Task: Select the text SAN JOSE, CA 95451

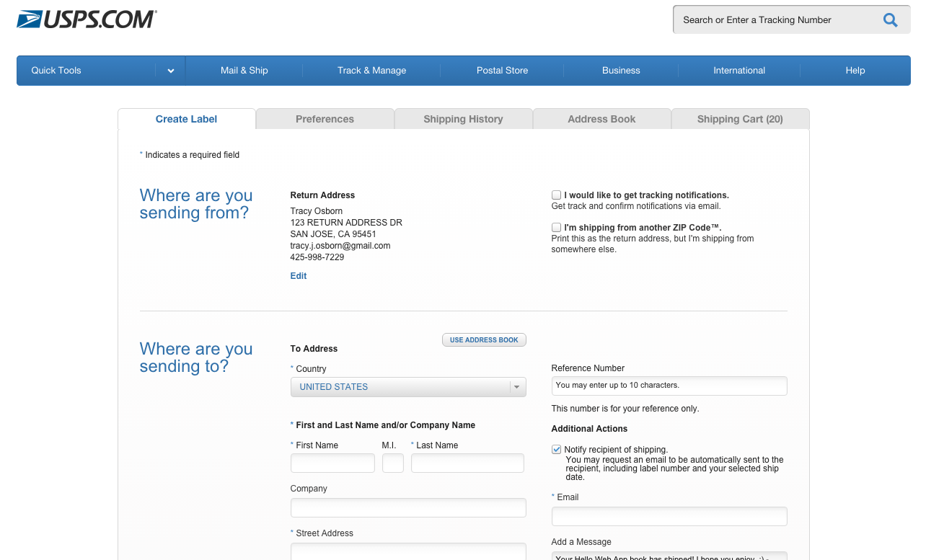Action: click(x=333, y=234)
